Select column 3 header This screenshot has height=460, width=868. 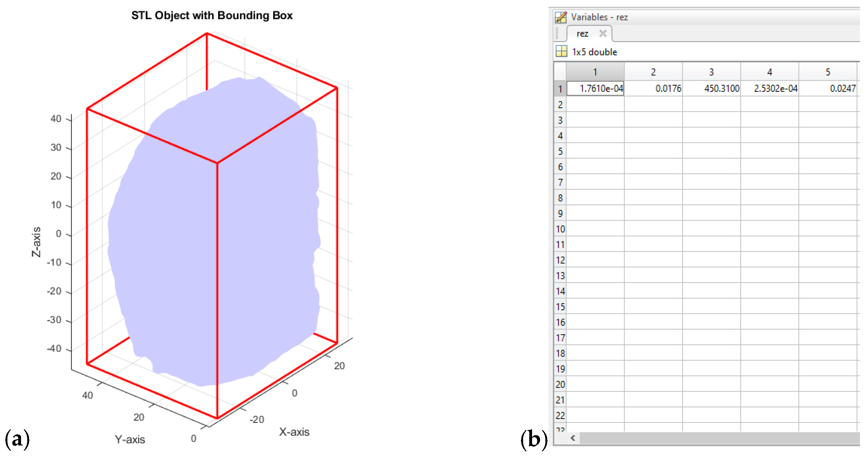tap(711, 72)
